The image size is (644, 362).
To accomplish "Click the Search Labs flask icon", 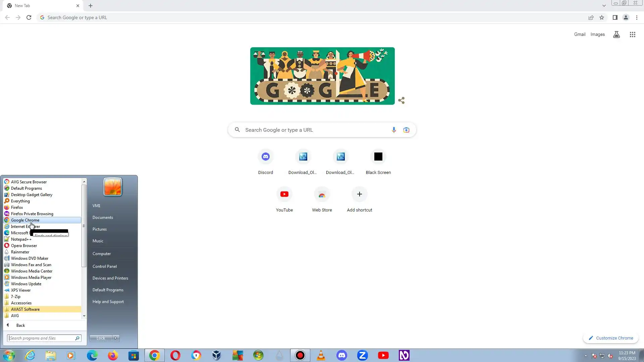I will coord(616,35).
